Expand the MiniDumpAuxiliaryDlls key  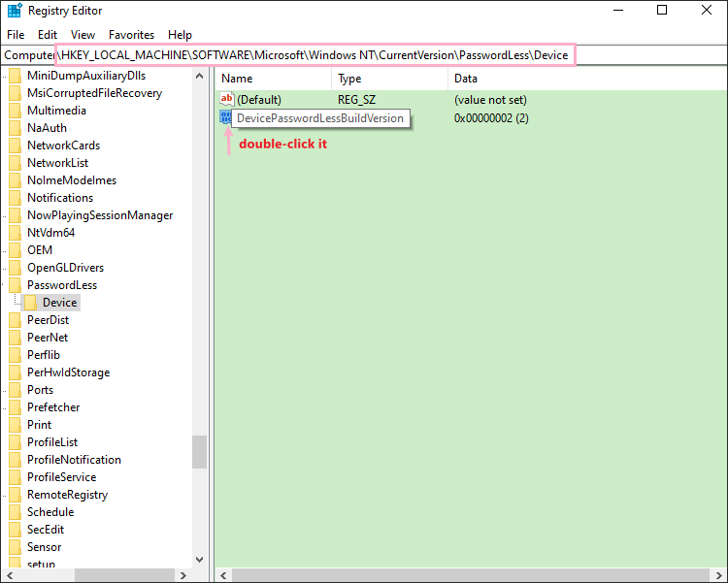[4, 76]
